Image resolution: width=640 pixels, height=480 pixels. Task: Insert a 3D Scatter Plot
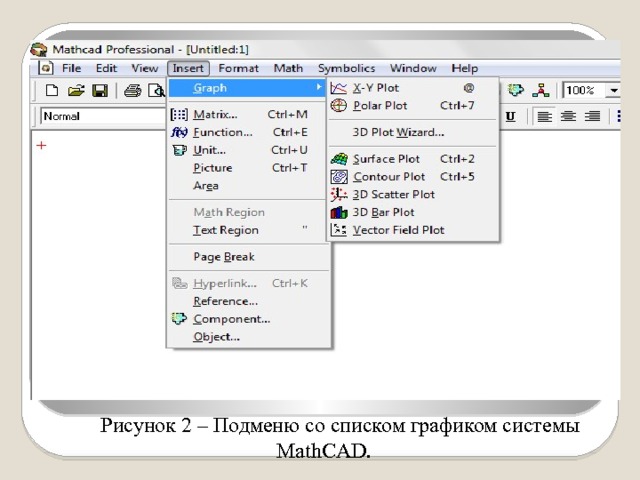[x=413, y=194]
